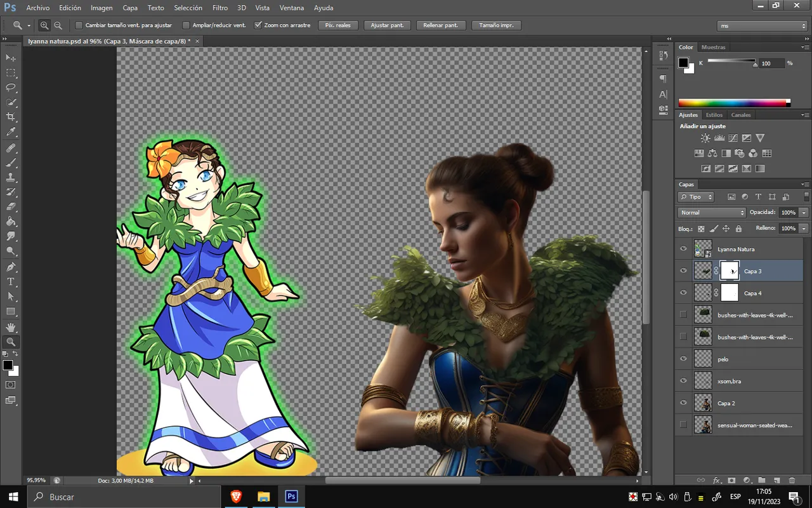Screen dimensions: 812x508
Task: Lock transparent pixels icon
Action: click(701, 229)
